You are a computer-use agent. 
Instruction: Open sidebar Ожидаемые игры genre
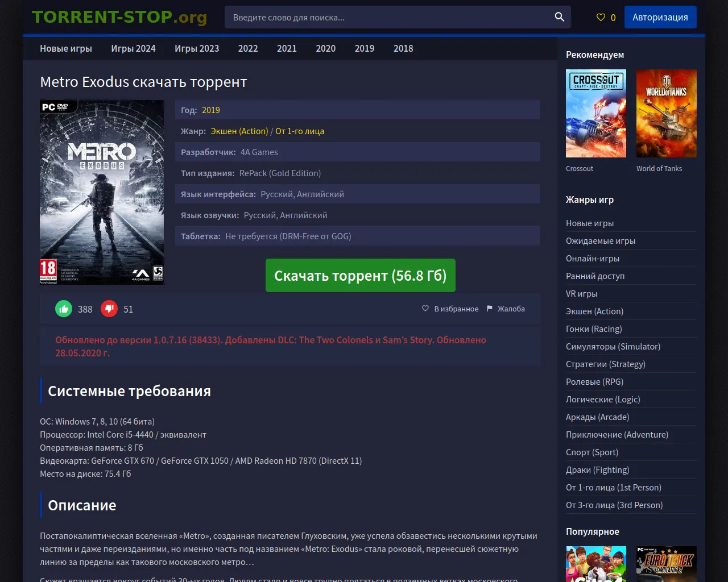tap(601, 240)
